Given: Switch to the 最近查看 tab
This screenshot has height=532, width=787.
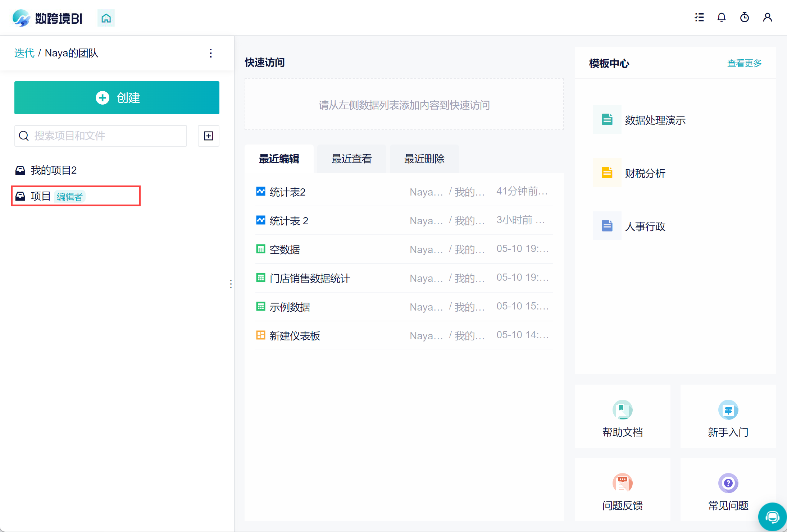Looking at the screenshot, I should click(351, 159).
